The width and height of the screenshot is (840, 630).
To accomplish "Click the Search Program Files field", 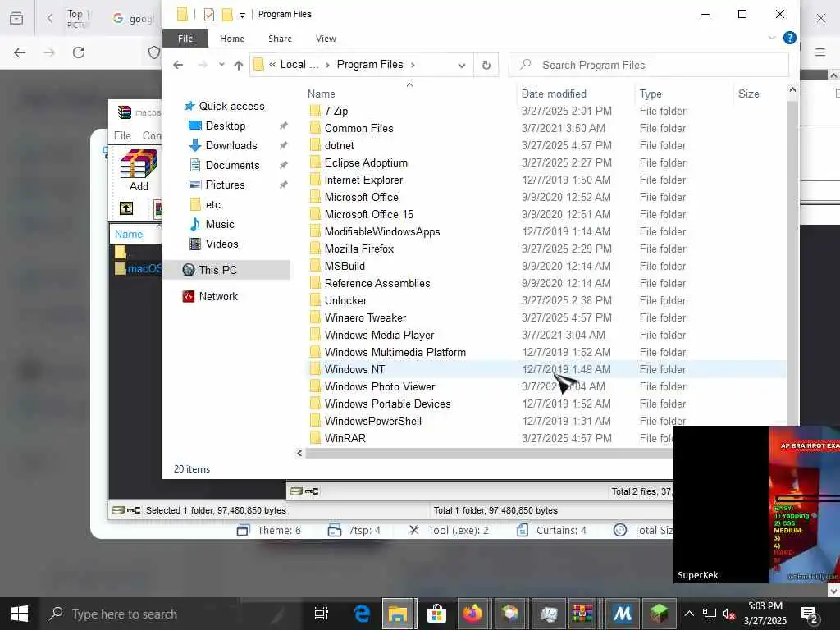I will pos(648,65).
